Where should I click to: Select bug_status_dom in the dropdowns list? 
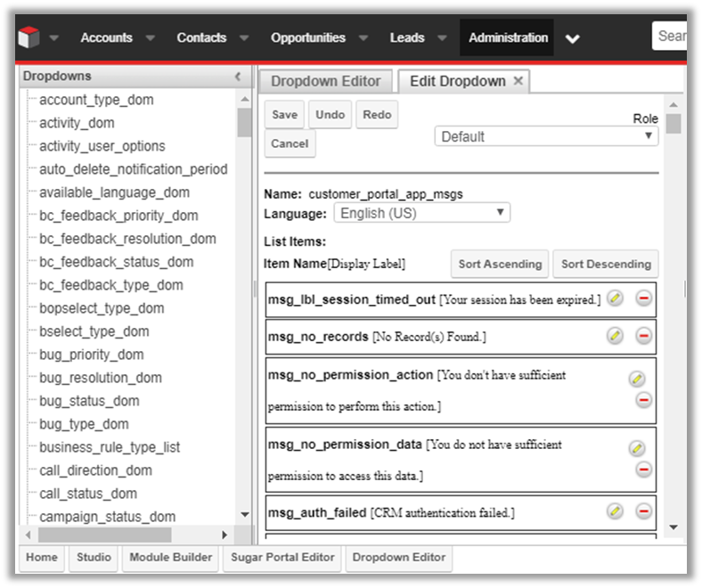89,401
